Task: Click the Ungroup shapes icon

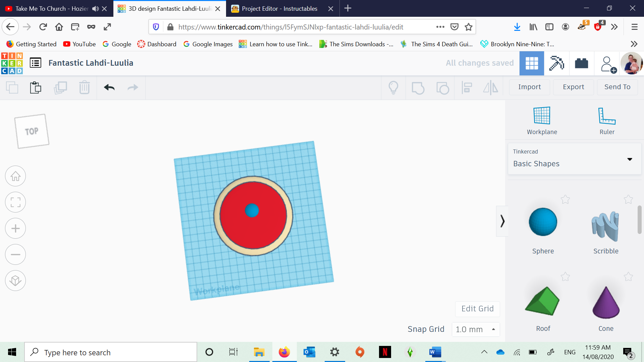Action: pyautogui.click(x=443, y=88)
